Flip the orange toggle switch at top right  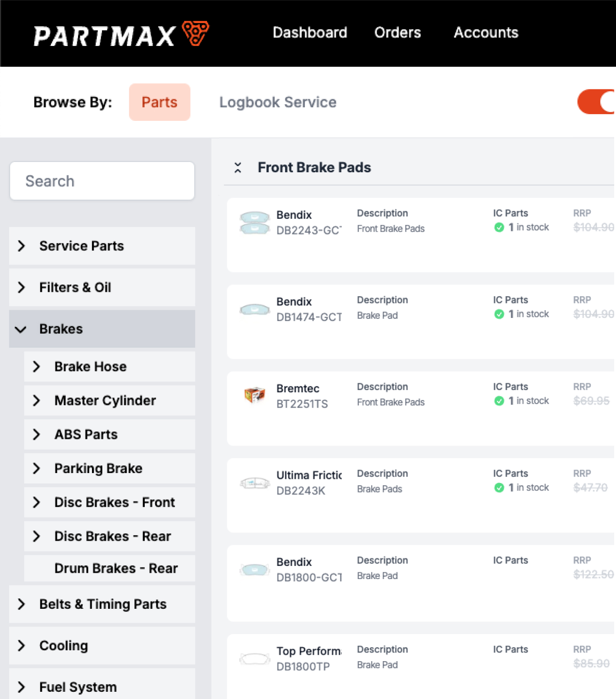[600, 102]
